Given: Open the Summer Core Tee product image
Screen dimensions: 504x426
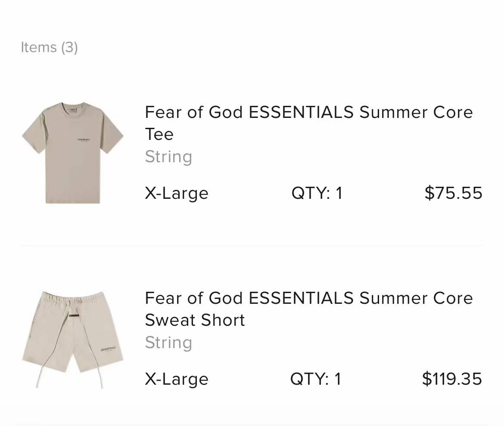Looking at the screenshot, I should pyautogui.click(x=72, y=152).
